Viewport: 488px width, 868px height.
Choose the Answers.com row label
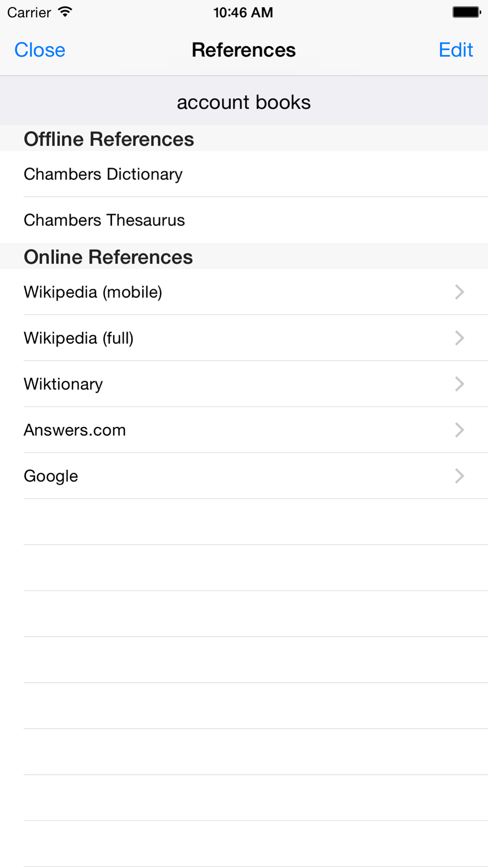point(75,430)
